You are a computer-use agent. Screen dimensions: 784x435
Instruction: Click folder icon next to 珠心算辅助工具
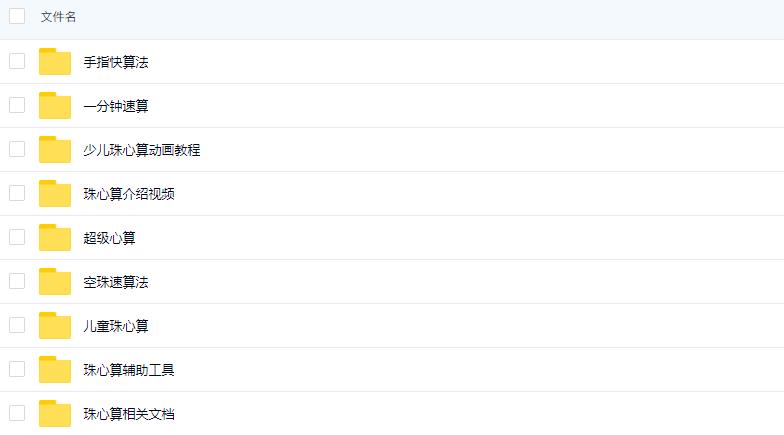55,370
